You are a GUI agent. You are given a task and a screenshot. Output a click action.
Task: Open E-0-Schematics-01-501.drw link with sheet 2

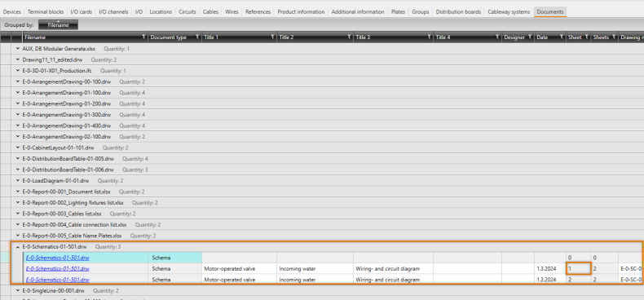pos(58,280)
